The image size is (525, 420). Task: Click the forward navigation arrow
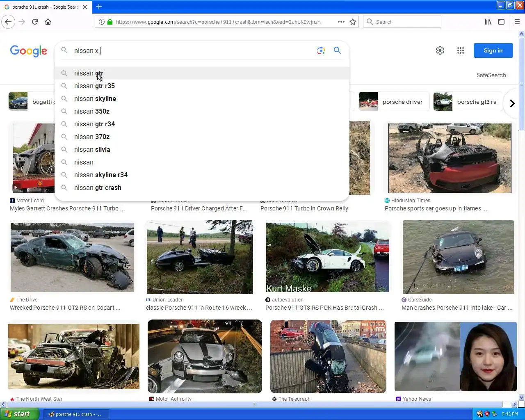(x=22, y=22)
